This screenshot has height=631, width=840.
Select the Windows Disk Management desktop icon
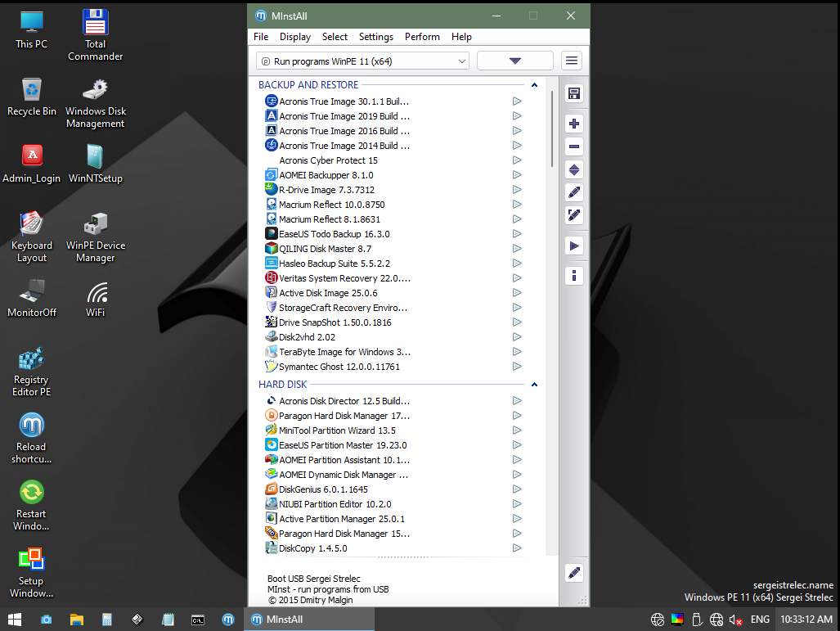96,103
